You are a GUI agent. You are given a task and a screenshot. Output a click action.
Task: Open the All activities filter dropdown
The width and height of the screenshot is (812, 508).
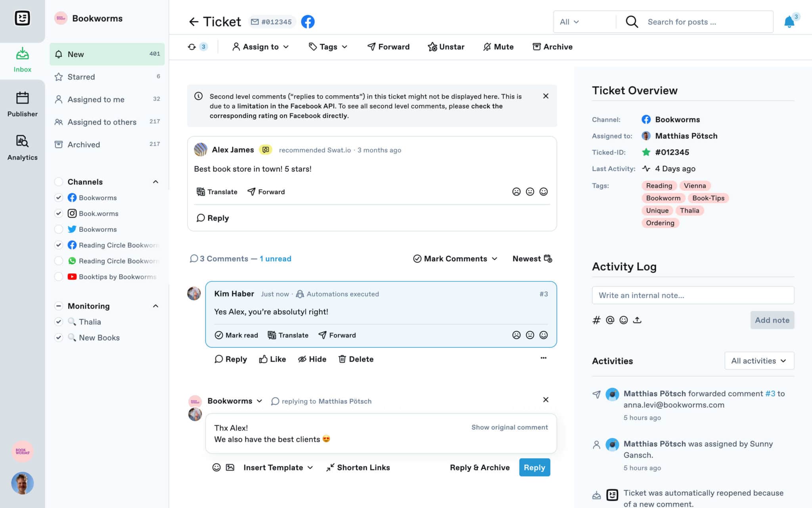tap(759, 361)
